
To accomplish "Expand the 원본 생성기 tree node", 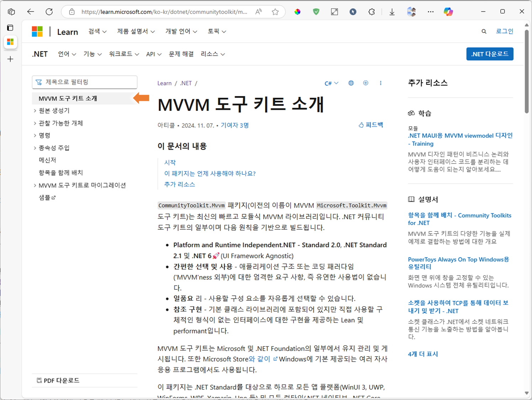I will [35, 111].
